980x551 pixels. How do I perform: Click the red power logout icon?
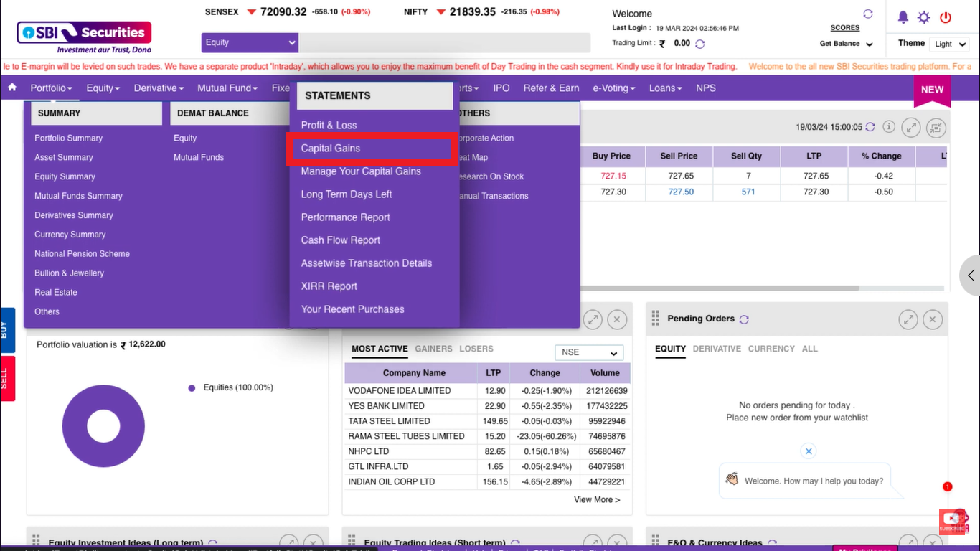point(946,17)
